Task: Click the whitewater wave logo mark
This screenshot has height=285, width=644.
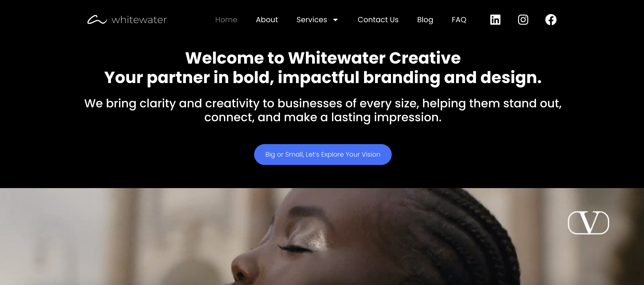Action: click(97, 20)
